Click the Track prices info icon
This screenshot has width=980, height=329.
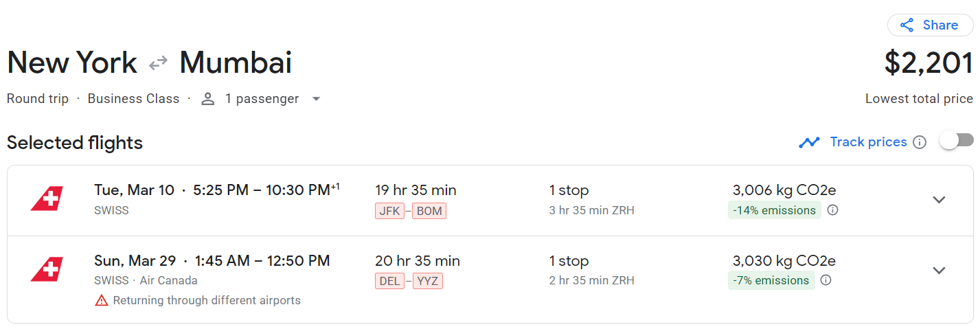pyautogui.click(x=920, y=142)
